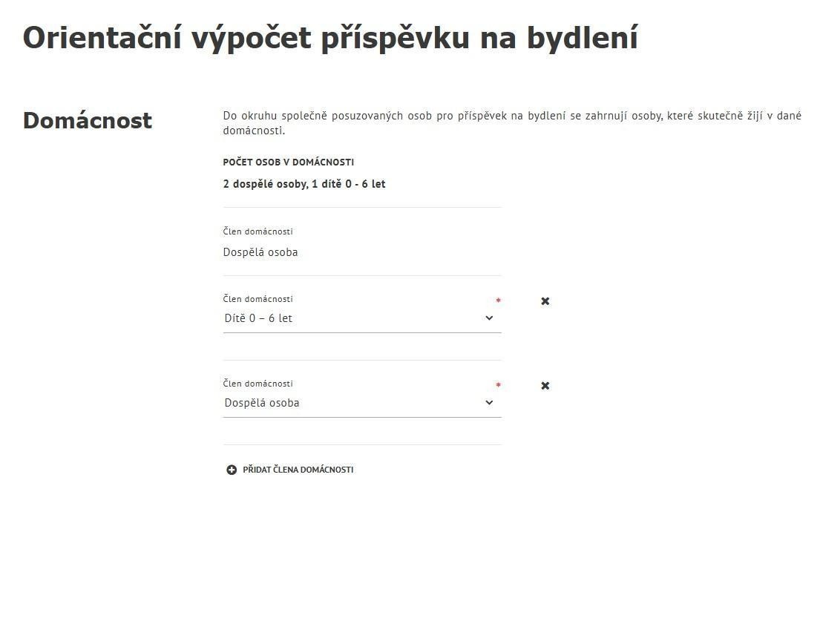Open the Dítě 0 – 6 let select field
The width and height of the screenshot is (820, 644).
click(356, 318)
